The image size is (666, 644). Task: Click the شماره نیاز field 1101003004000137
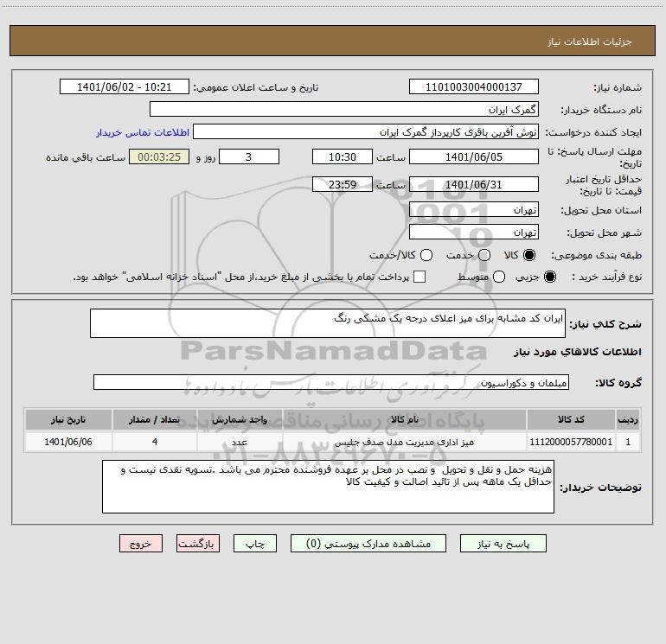474,87
